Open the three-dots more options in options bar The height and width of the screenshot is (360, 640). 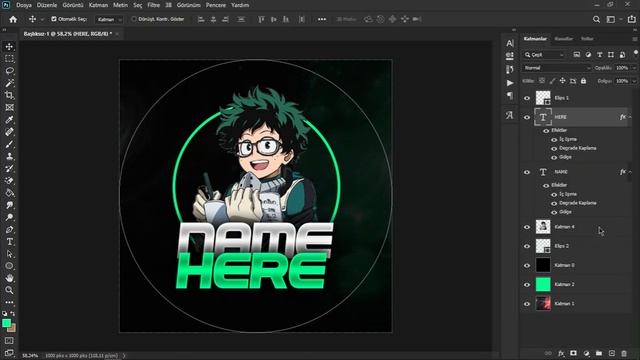tap(322, 19)
